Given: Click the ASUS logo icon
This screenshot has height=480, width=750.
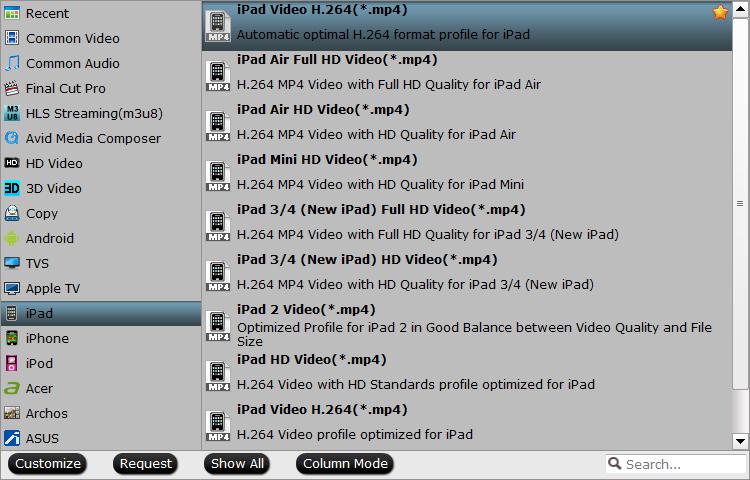Looking at the screenshot, I should click(x=11, y=438).
